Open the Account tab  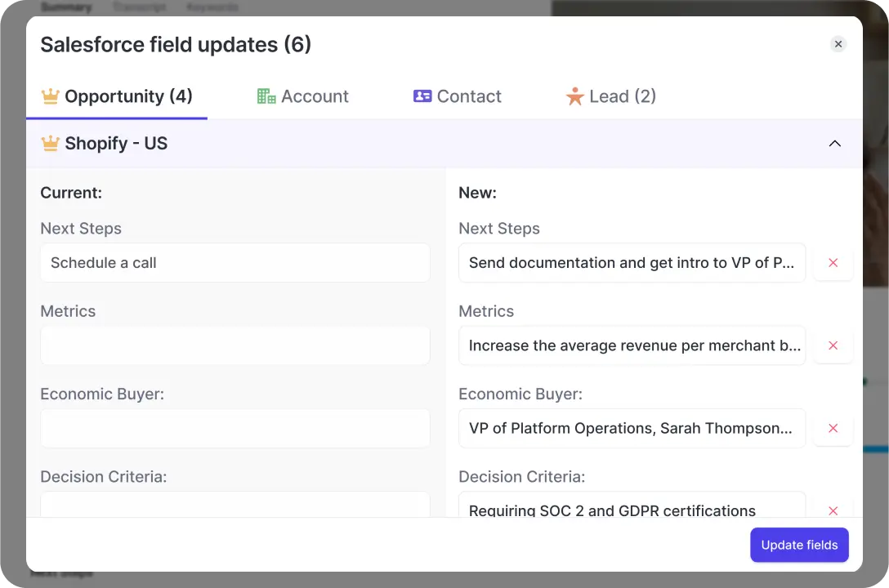coord(302,96)
